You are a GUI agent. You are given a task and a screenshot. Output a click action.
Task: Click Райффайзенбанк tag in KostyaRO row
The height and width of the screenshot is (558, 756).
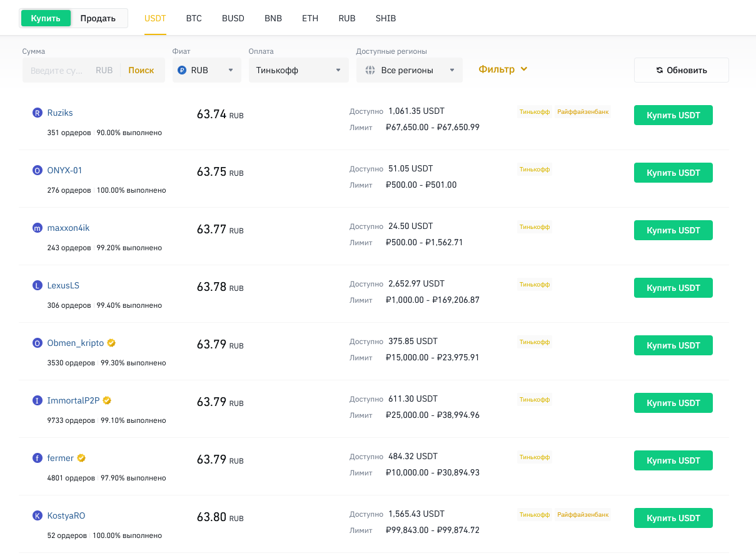click(583, 515)
